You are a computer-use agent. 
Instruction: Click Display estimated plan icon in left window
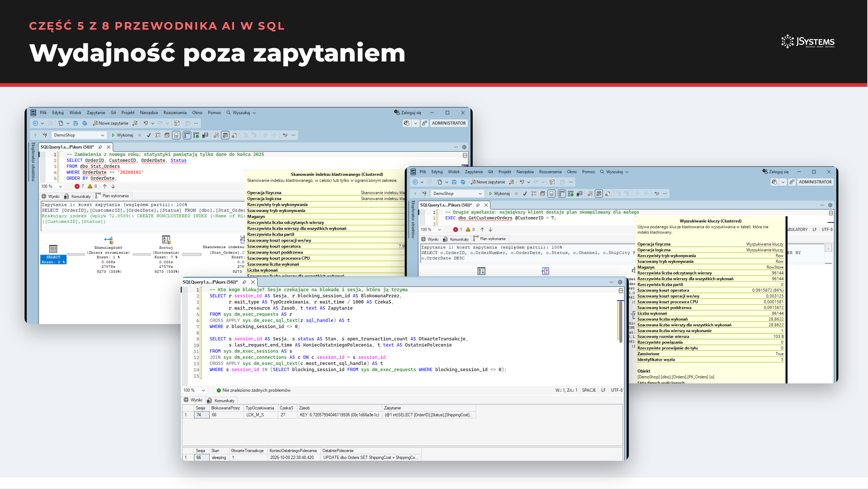[158, 135]
